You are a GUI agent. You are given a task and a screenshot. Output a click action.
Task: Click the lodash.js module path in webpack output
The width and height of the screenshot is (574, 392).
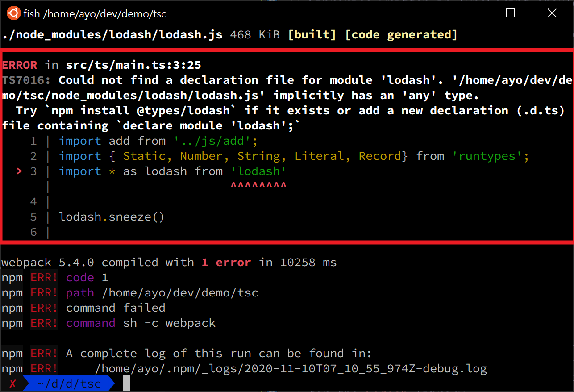point(112,34)
